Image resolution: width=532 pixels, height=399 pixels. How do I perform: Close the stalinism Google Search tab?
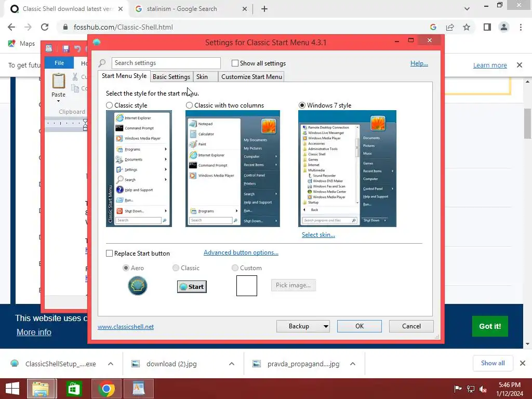coord(245,9)
